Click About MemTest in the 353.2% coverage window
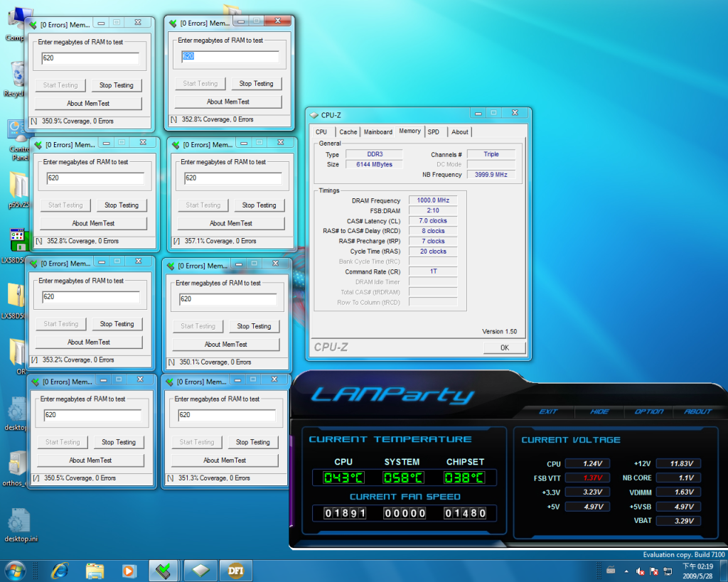 [x=89, y=342]
